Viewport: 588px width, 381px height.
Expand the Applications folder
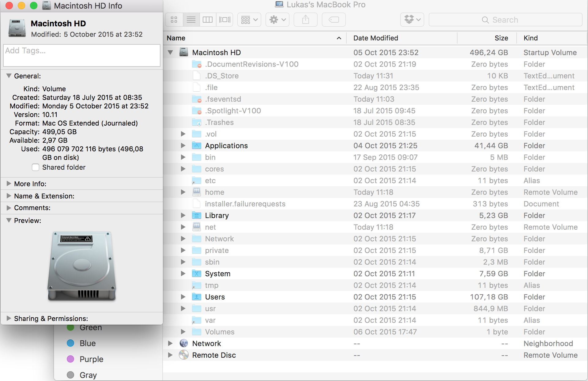coord(183,145)
